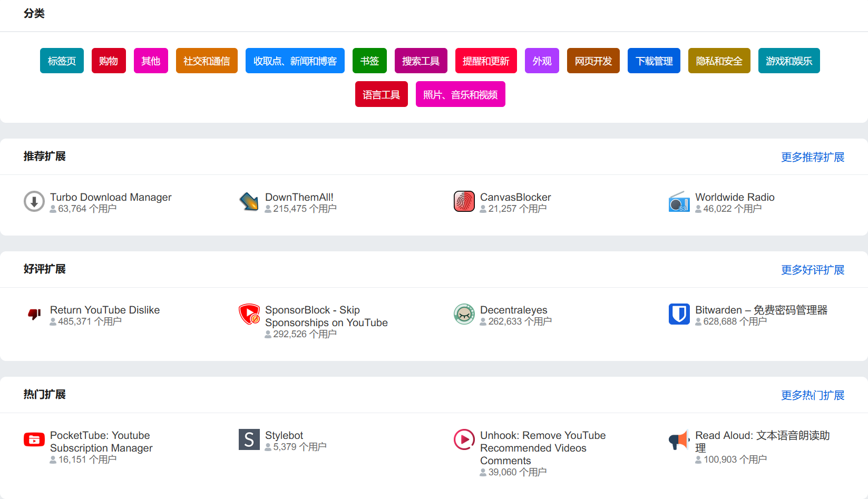Open the 更多热门扩展 link
Viewport: 868px width, 499px height.
pos(812,395)
